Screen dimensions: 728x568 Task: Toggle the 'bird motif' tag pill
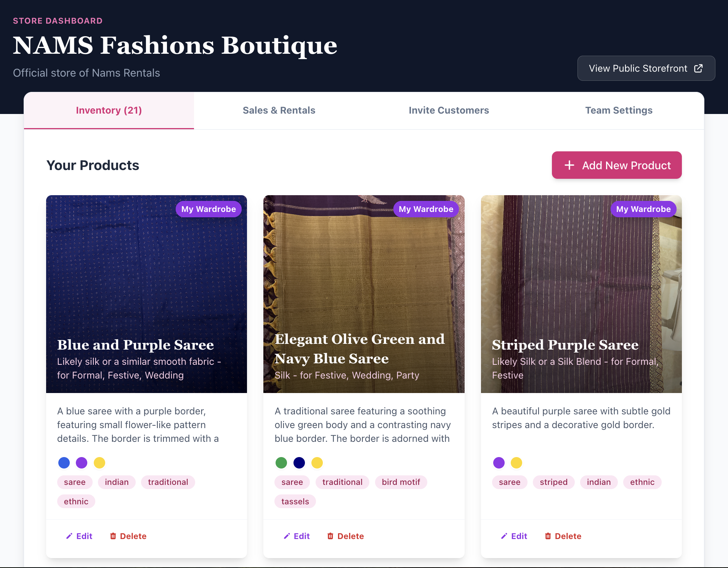401,482
